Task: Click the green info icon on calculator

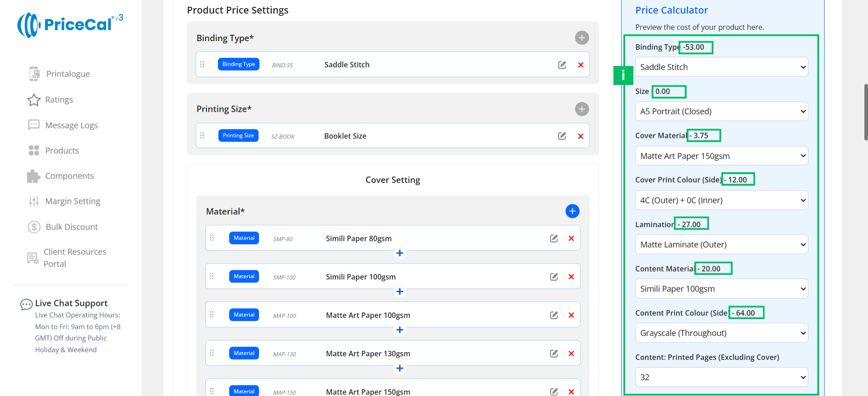Action: (x=623, y=75)
